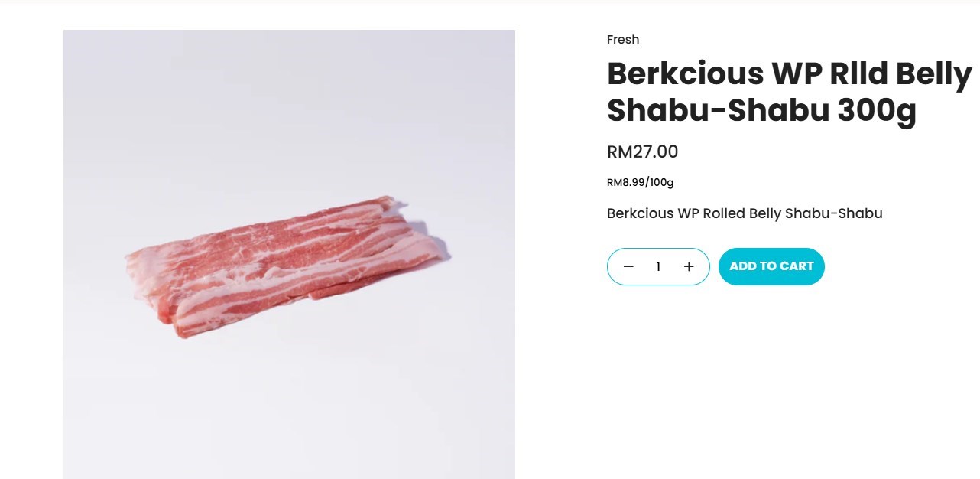Click the sliced meat in the image
This screenshot has width=980, height=479.
tap(287, 266)
